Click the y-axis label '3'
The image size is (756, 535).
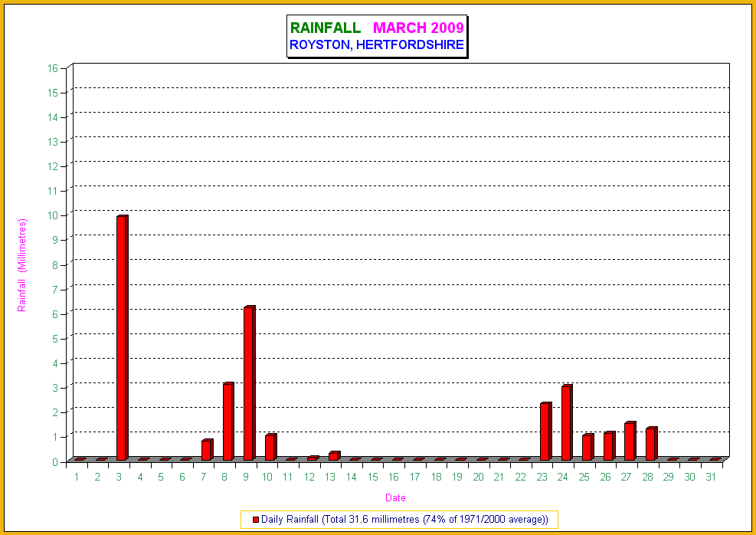tap(55, 388)
